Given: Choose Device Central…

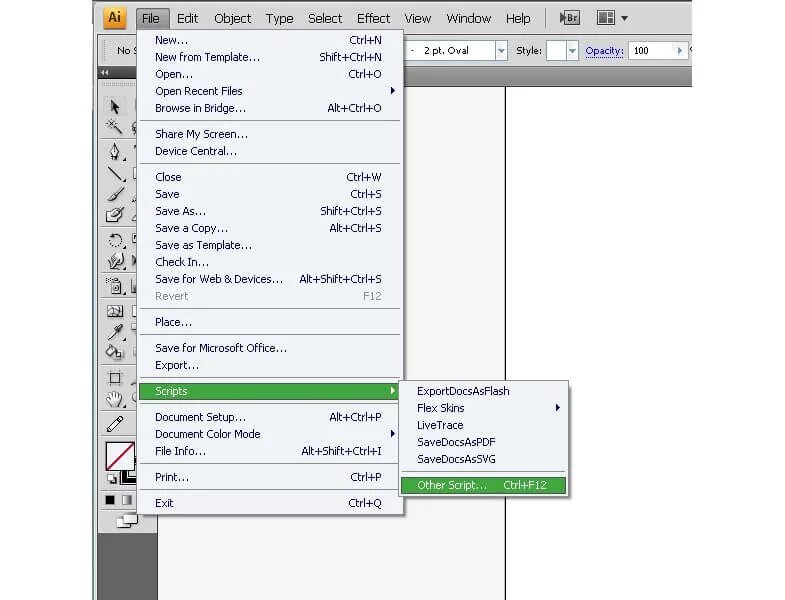Looking at the screenshot, I should tap(269, 151).
